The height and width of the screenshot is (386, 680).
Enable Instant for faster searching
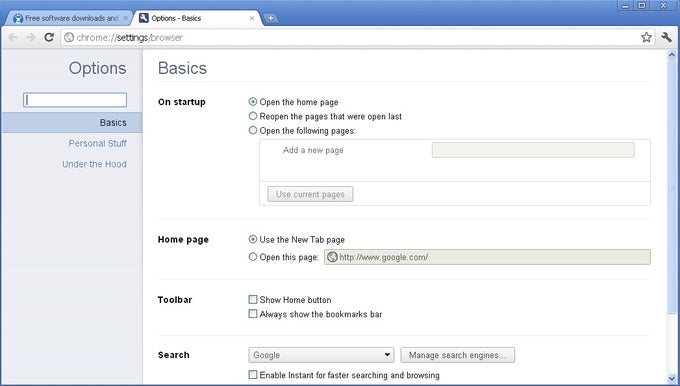(x=253, y=375)
